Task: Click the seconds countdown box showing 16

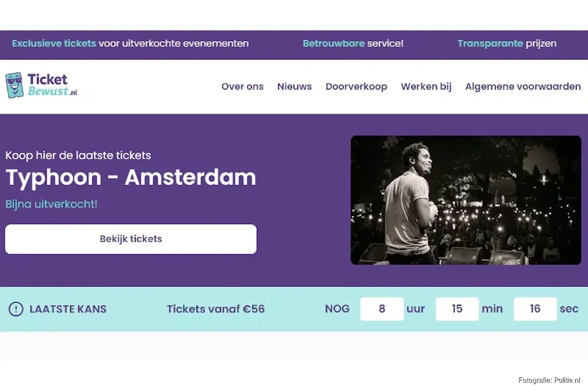Action: (x=535, y=309)
